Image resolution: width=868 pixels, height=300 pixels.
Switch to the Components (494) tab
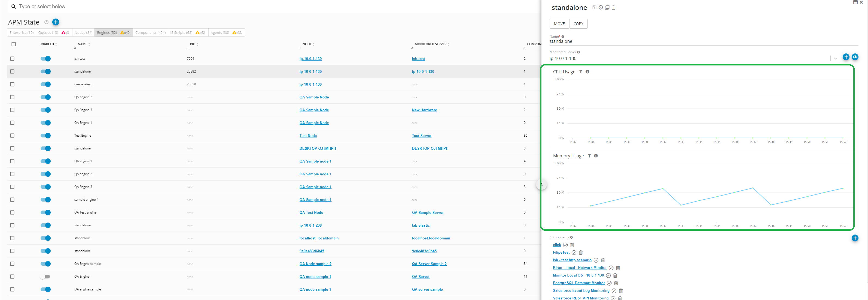(x=150, y=33)
